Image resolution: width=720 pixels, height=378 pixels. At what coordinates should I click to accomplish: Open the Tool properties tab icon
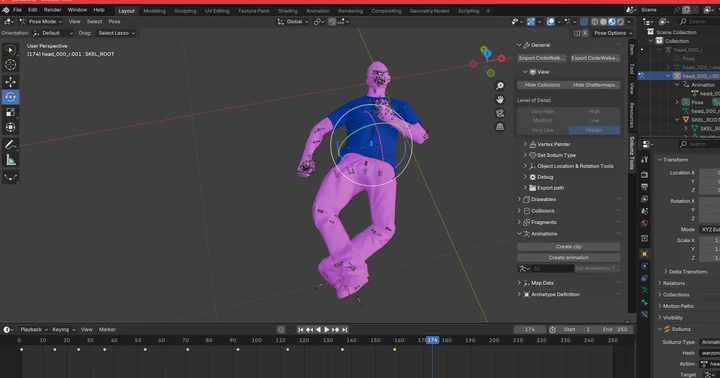pyautogui.click(x=645, y=160)
